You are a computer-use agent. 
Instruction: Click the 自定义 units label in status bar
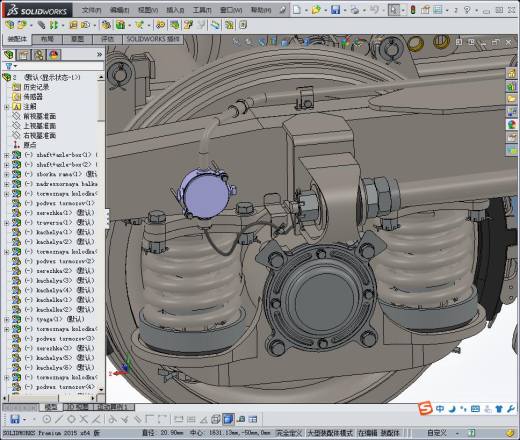437,433
